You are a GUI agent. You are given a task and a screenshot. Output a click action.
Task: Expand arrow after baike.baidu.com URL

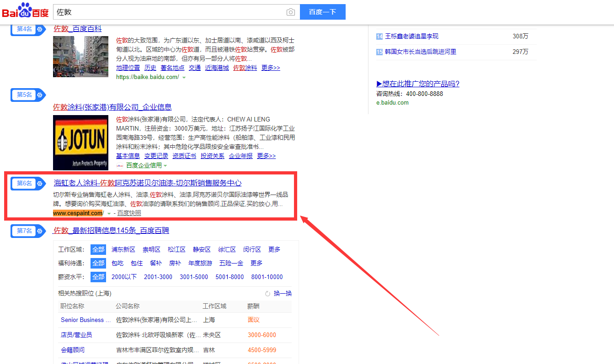pos(184,78)
